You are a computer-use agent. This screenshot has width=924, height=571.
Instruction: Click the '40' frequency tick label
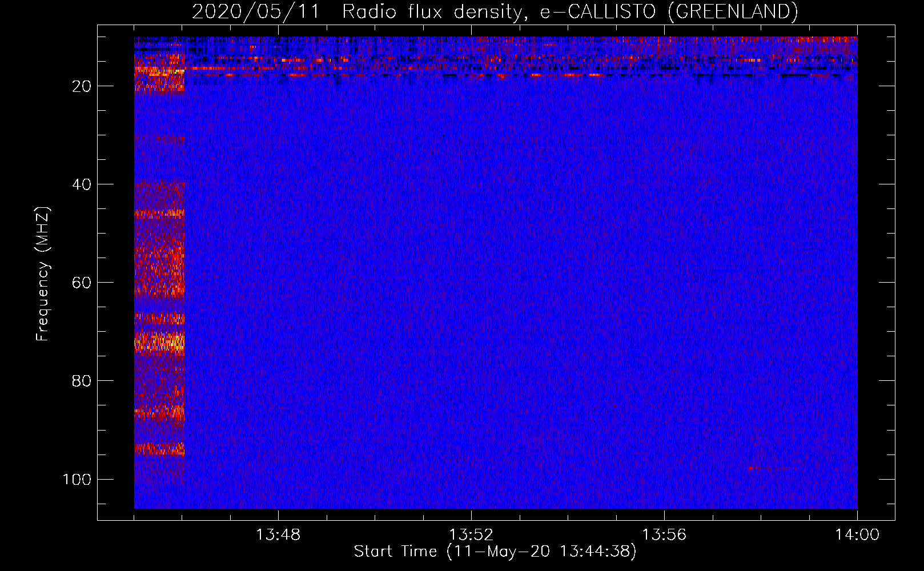click(x=82, y=184)
